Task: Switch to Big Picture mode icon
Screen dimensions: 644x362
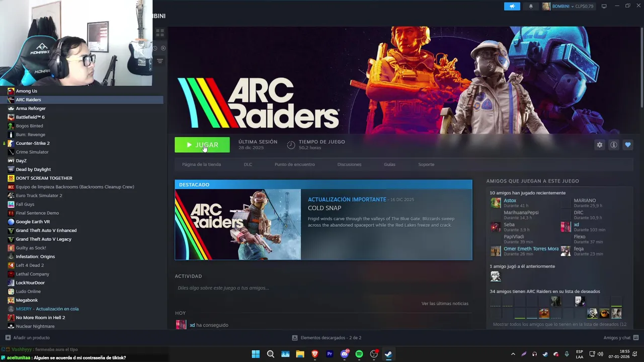Action: coord(604,6)
